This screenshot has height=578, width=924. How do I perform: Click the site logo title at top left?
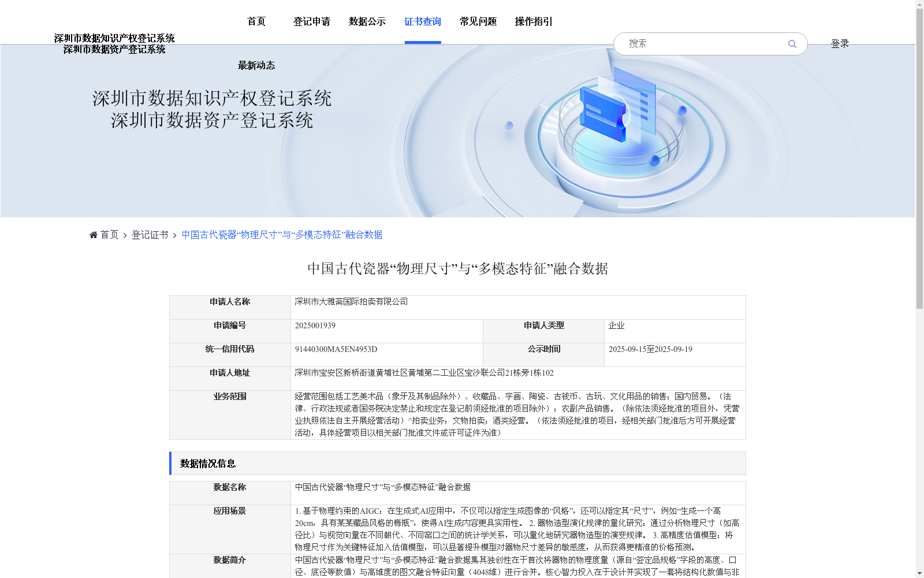coord(114,43)
